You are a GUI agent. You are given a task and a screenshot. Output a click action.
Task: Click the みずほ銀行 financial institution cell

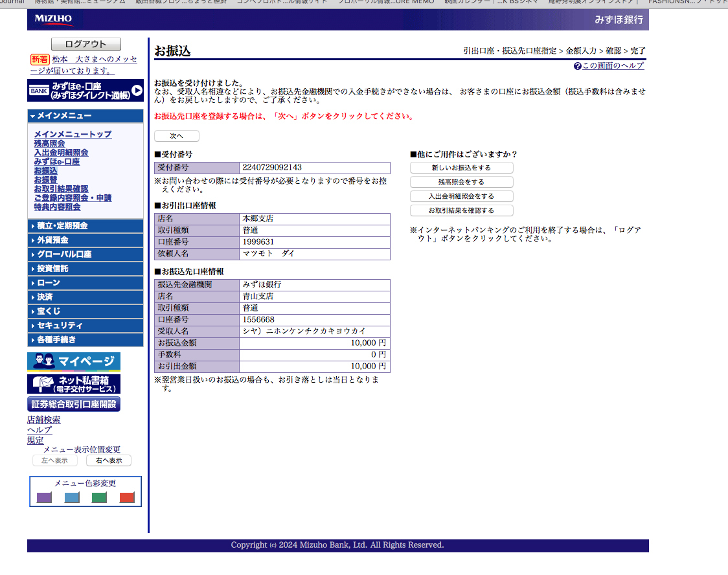(315, 284)
